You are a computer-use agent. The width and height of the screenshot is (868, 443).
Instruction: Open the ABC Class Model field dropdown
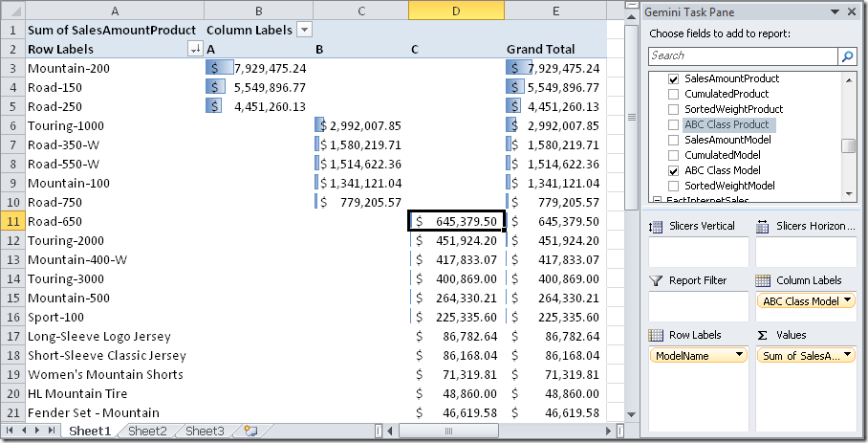[847, 301]
